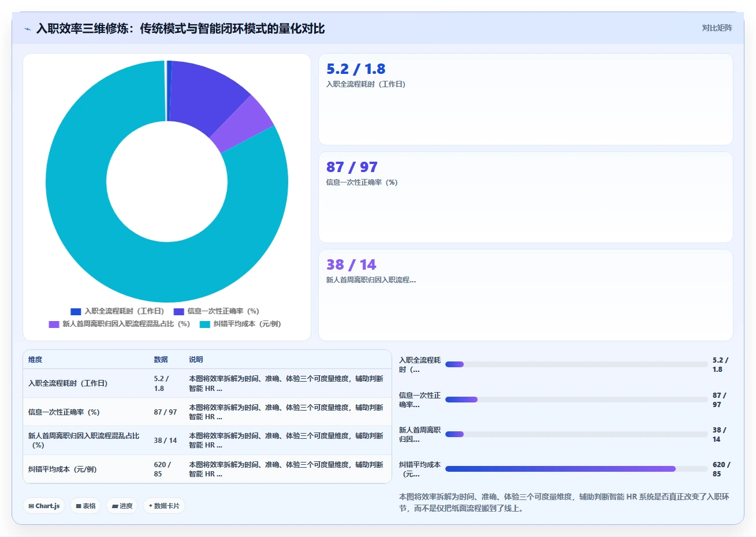The height and width of the screenshot is (537, 756).
Task: Click the 入职全流程耗时 progress bar
Action: 576,364
